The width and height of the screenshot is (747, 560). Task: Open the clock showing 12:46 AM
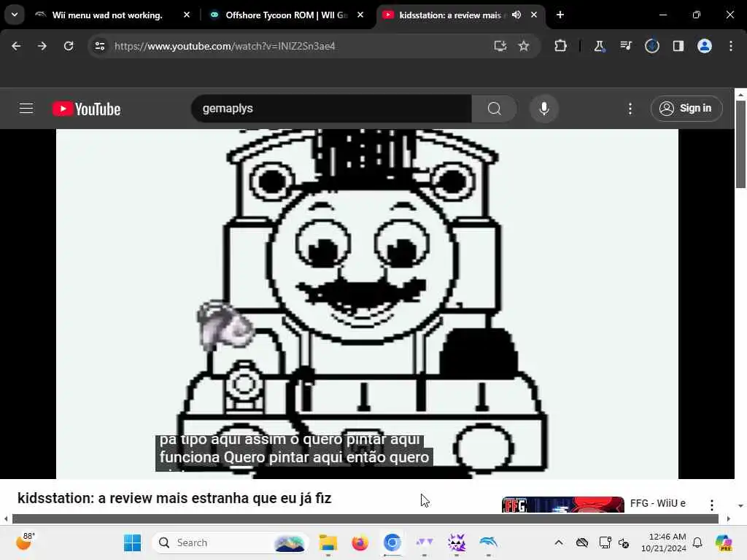[x=664, y=542]
